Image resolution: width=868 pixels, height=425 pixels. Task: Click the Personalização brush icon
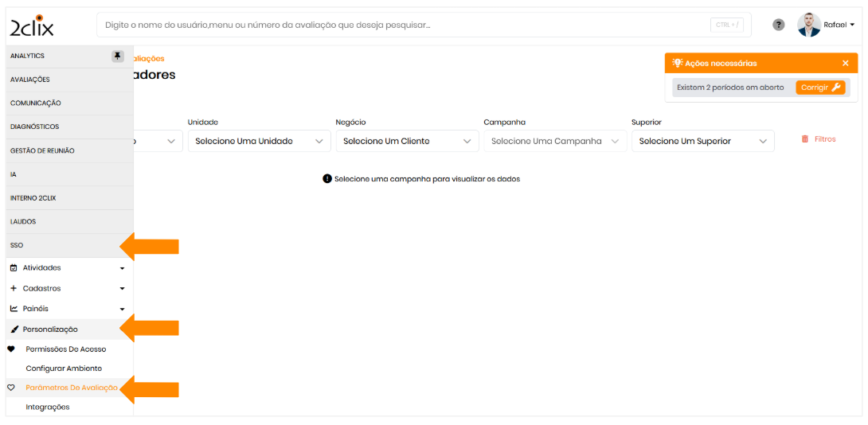14,329
